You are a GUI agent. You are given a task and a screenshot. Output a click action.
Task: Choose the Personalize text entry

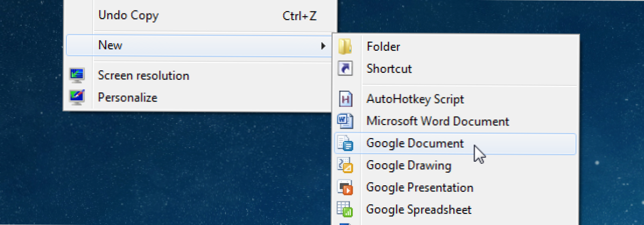127,97
